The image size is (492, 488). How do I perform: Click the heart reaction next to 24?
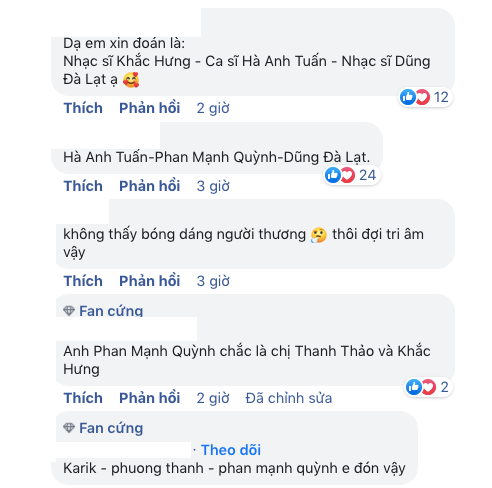pyautogui.click(x=347, y=175)
